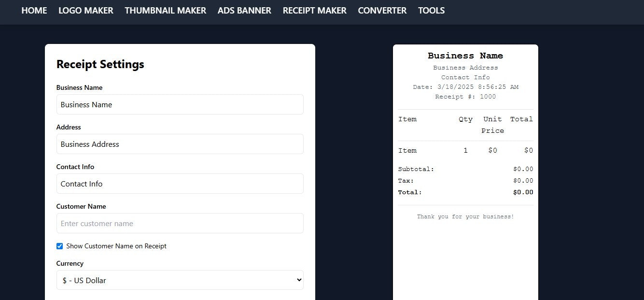Click the receipt date line in preview

[465, 87]
